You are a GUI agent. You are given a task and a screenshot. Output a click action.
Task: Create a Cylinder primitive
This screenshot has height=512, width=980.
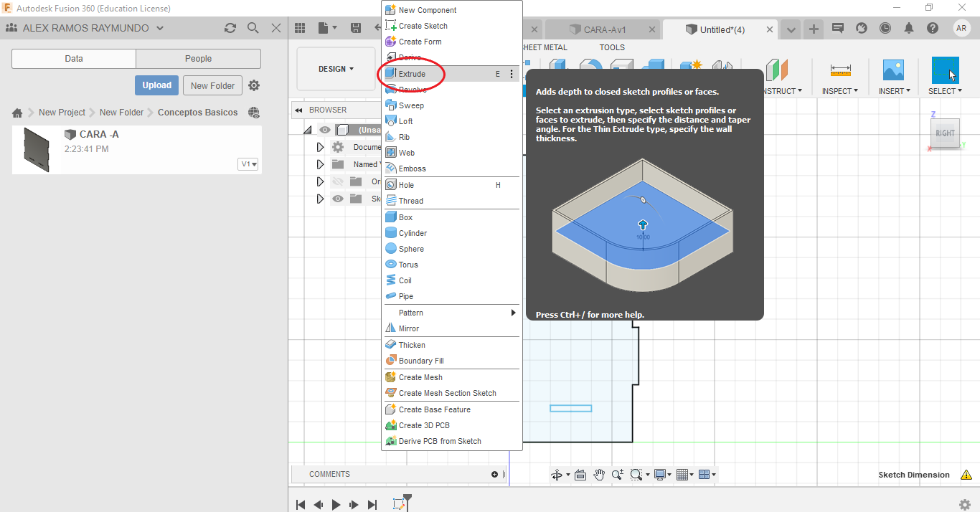click(451, 233)
